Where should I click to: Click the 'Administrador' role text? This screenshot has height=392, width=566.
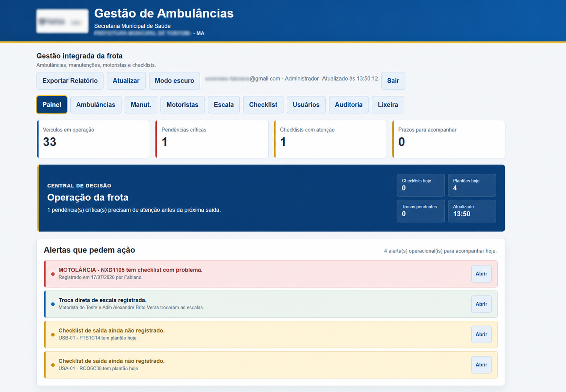click(302, 78)
